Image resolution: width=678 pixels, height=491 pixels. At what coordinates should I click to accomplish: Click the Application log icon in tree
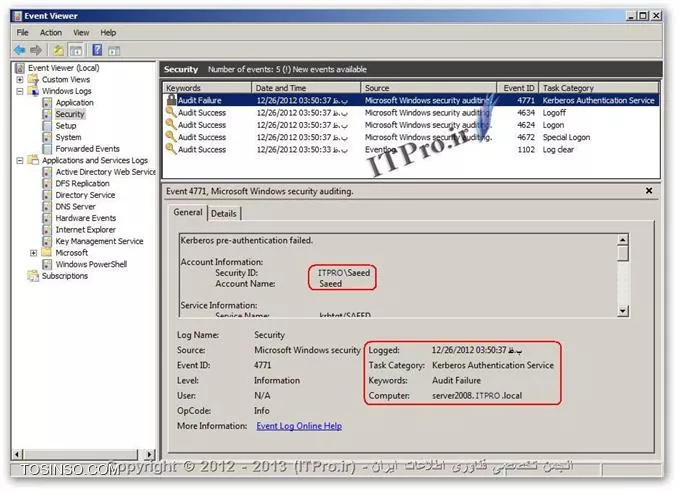click(48, 103)
